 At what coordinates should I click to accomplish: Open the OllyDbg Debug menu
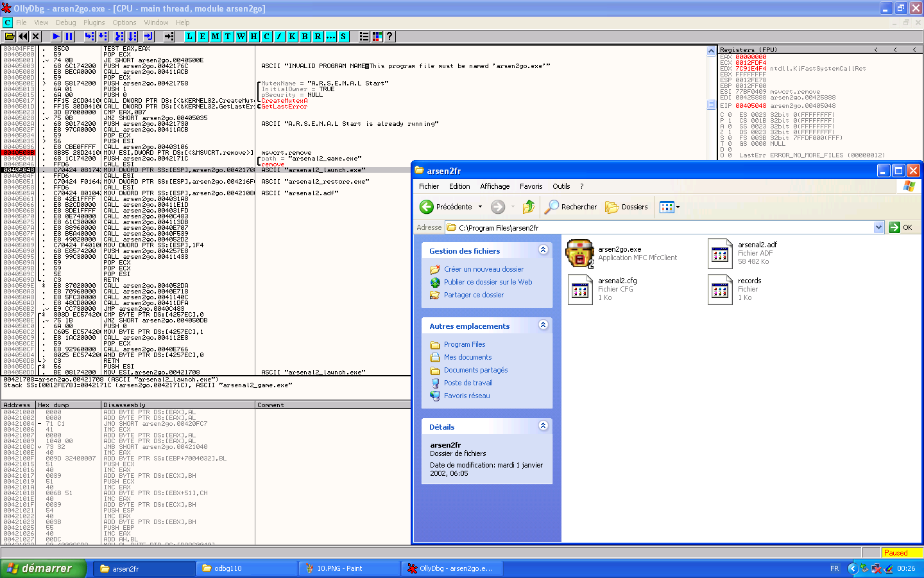pos(65,22)
